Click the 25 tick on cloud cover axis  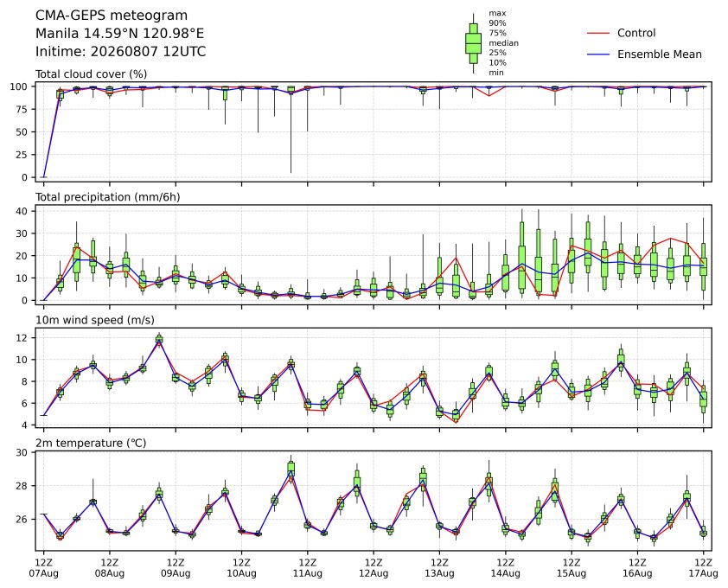[22, 155]
